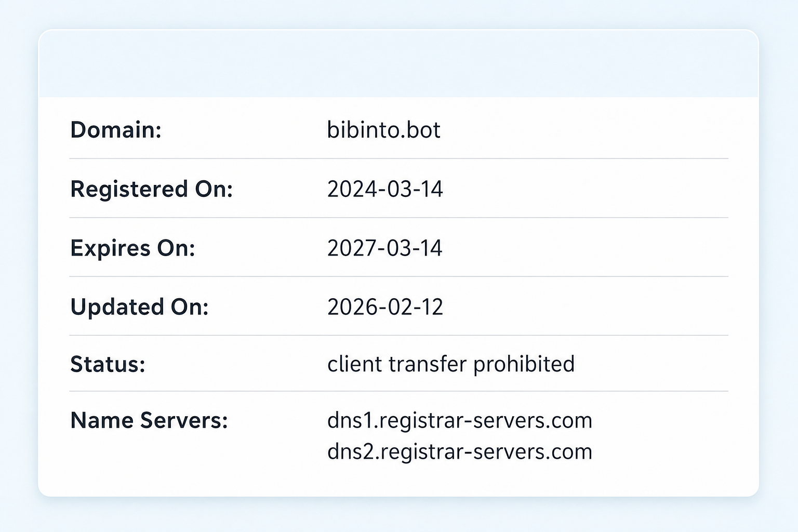Select the Domain: label
Screen dimensions: 798x532
[116, 130]
